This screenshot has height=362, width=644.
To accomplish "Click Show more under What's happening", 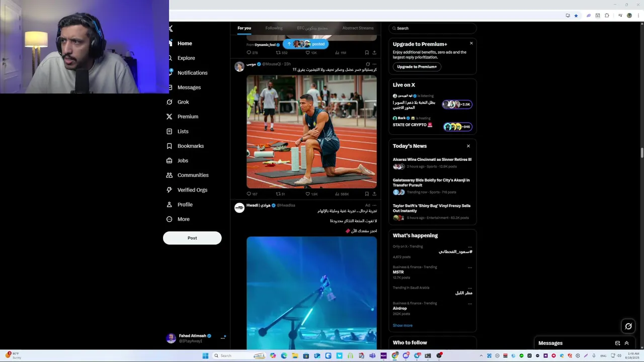I will click(403, 326).
